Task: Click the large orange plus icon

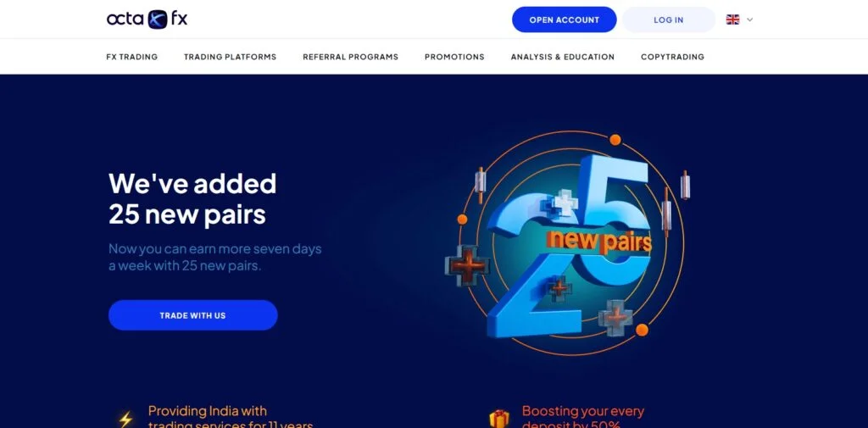Action: (468, 265)
